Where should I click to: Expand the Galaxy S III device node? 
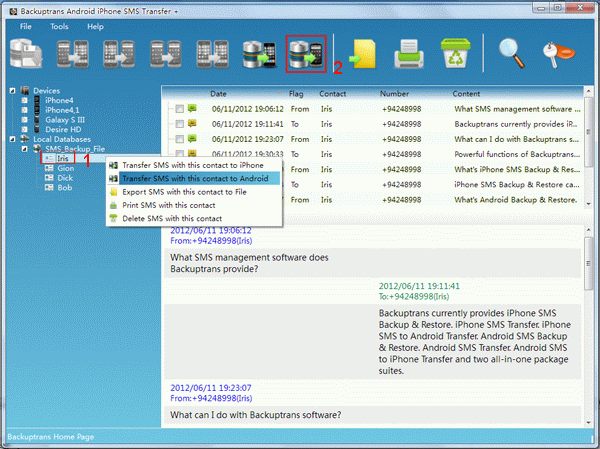[24, 120]
